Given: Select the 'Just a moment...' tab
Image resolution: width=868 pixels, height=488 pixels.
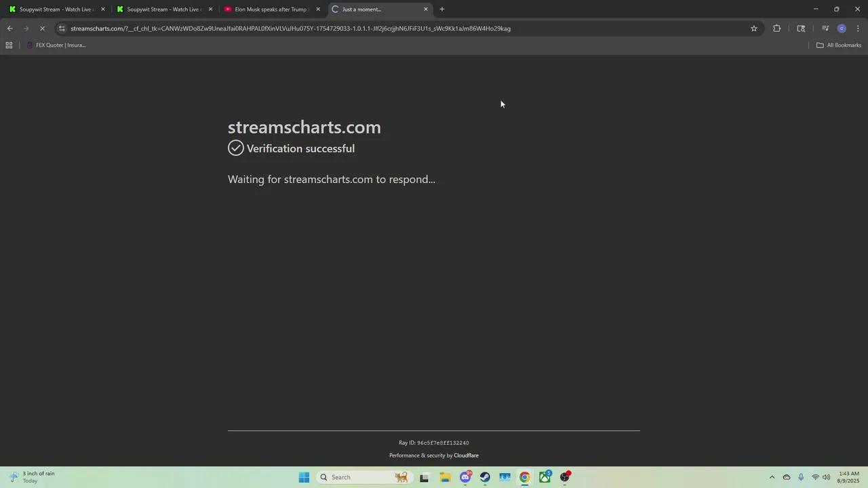Looking at the screenshot, I should coord(380,9).
